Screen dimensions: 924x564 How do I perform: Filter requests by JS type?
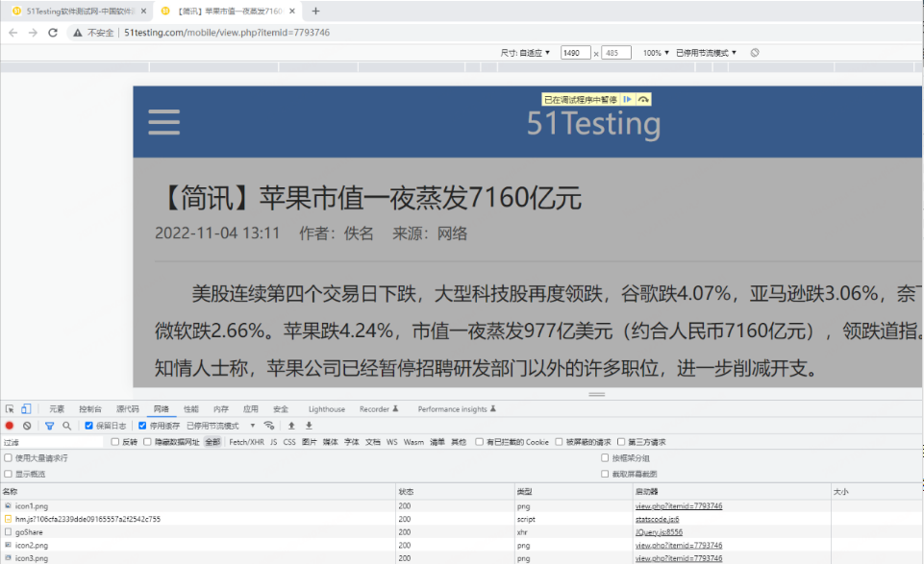pos(273,442)
